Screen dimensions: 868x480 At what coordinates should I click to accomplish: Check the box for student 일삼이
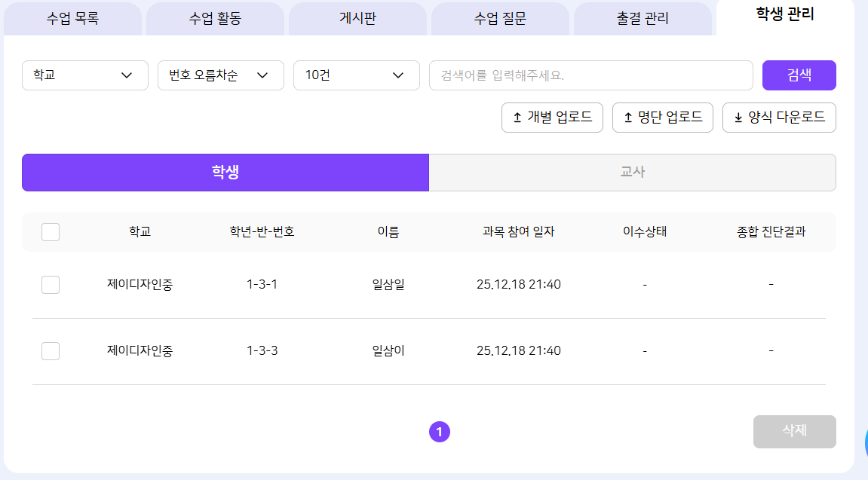click(x=51, y=351)
